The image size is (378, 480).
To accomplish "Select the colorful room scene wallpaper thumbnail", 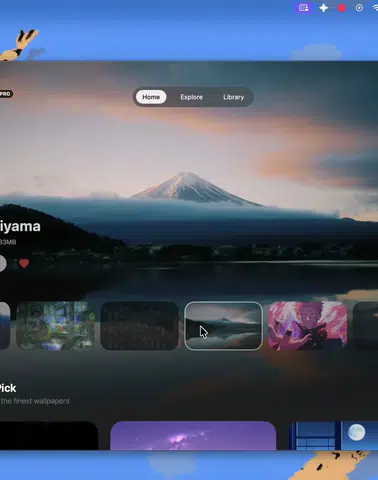I will pos(55,326).
